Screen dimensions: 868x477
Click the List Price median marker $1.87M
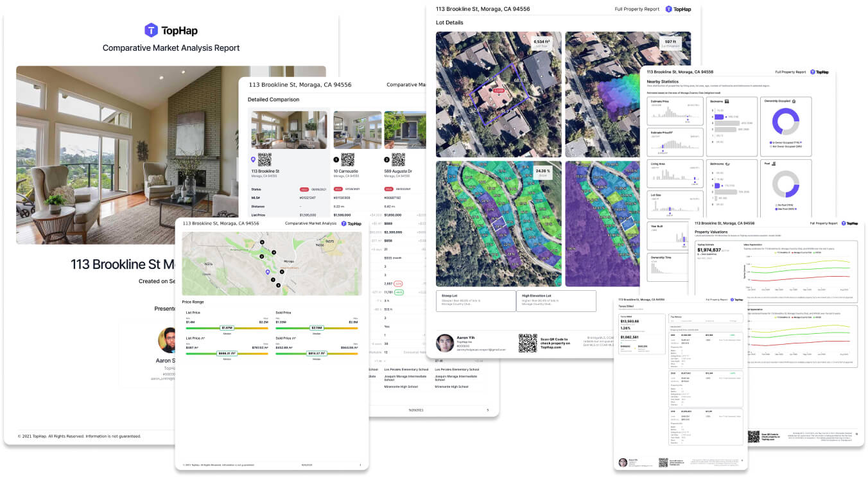pyautogui.click(x=227, y=328)
